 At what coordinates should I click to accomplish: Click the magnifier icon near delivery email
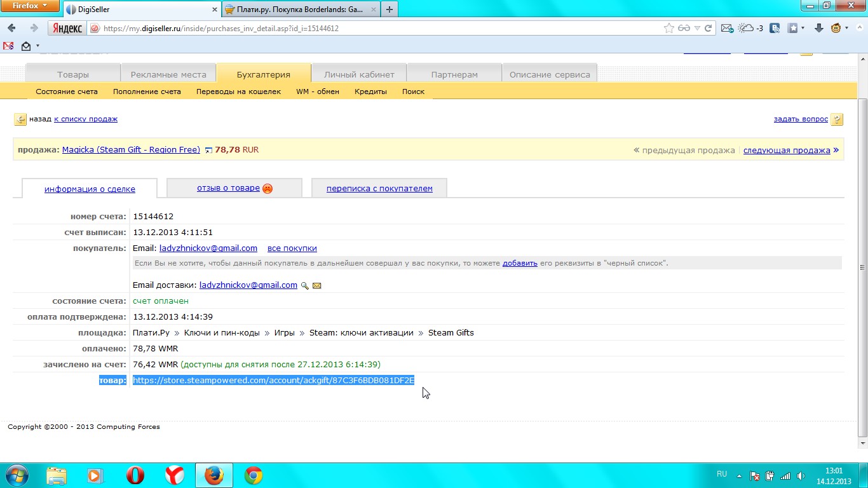pyautogui.click(x=305, y=286)
